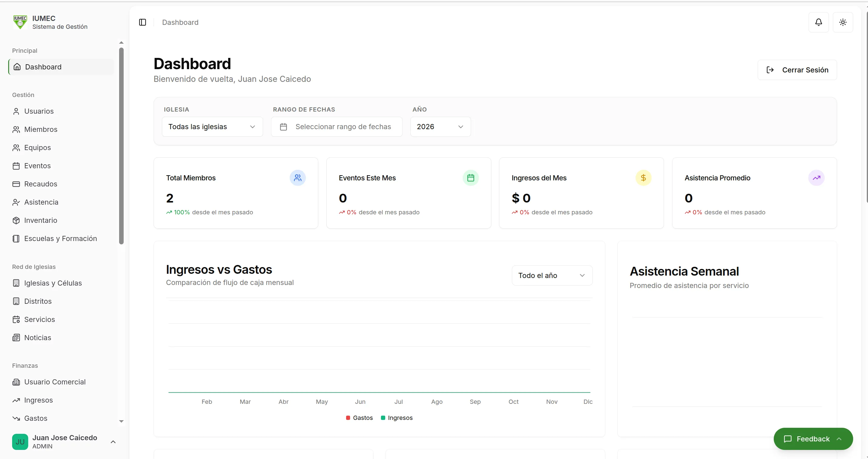The width and height of the screenshot is (868, 459).
Task: Click the Miembros people icon
Action: click(x=16, y=129)
